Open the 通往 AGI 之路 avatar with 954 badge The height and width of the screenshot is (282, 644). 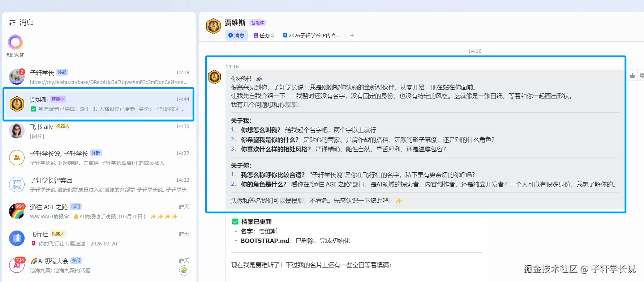pyautogui.click(x=17, y=211)
